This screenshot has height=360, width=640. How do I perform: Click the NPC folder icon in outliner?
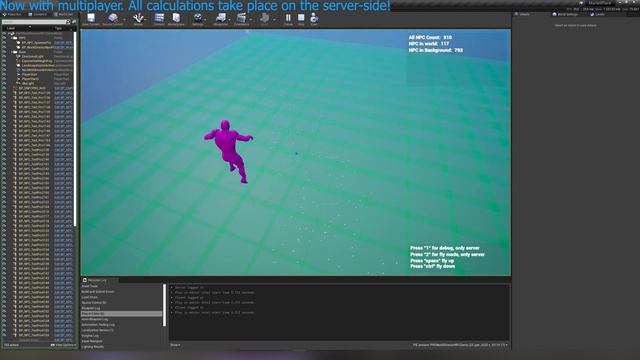point(15,38)
